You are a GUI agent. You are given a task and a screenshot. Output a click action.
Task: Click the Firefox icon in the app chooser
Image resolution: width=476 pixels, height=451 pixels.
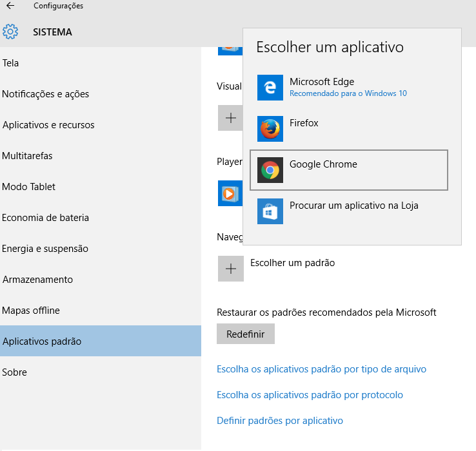[x=270, y=129]
